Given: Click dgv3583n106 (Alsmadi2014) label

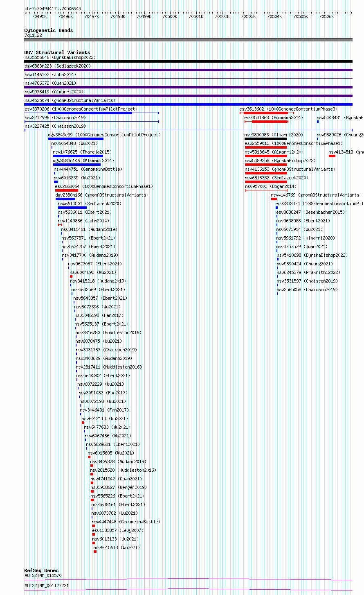Looking at the screenshot, I should tap(83, 161).
